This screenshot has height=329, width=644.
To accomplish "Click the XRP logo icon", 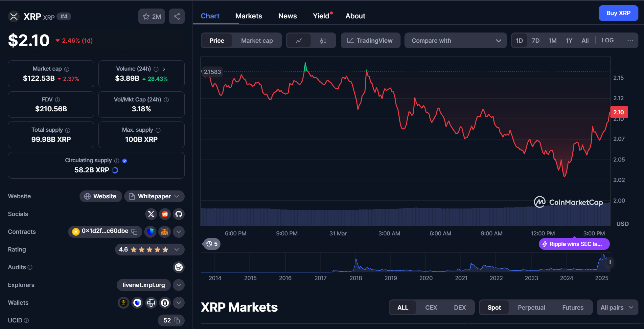I will (14, 16).
